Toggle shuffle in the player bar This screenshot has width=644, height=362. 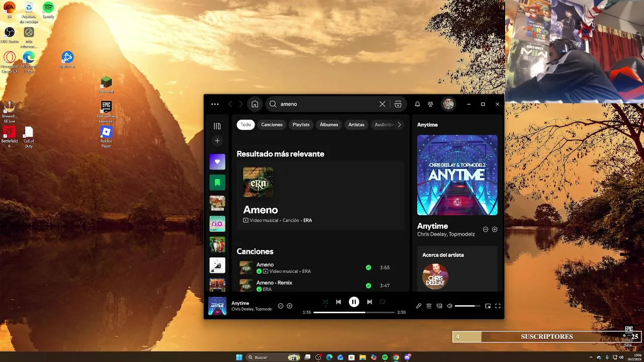(325, 302)
